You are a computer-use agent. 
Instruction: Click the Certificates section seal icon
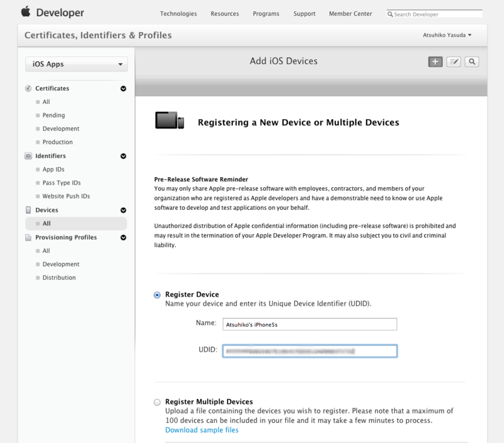pos(28,88)
